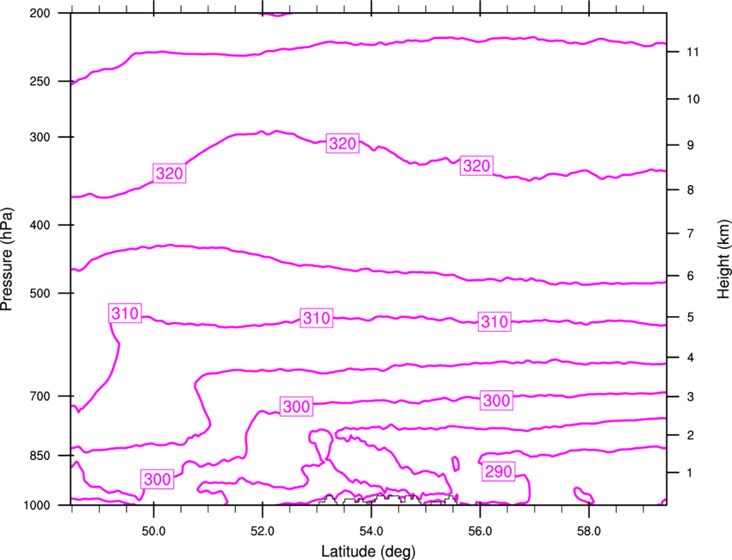Click the 9 km height tick label
Screen dimensions: 732x560
click(691, 146)
